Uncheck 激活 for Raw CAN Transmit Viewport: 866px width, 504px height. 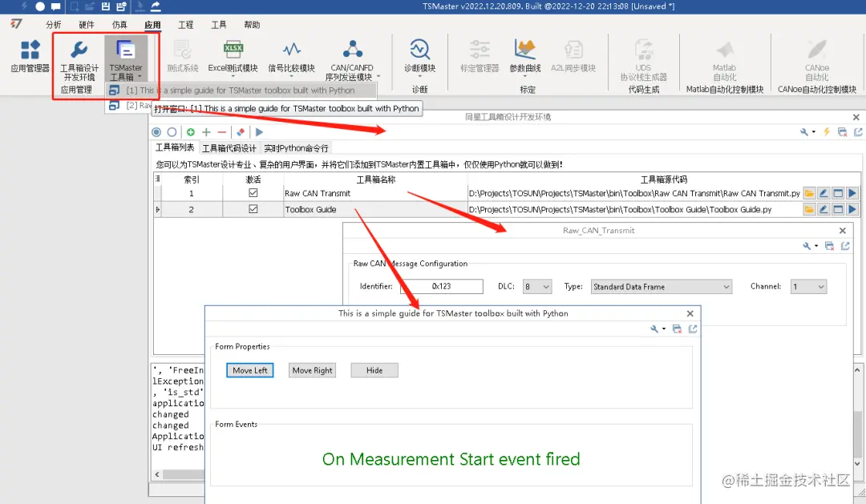tap(253, 192)
